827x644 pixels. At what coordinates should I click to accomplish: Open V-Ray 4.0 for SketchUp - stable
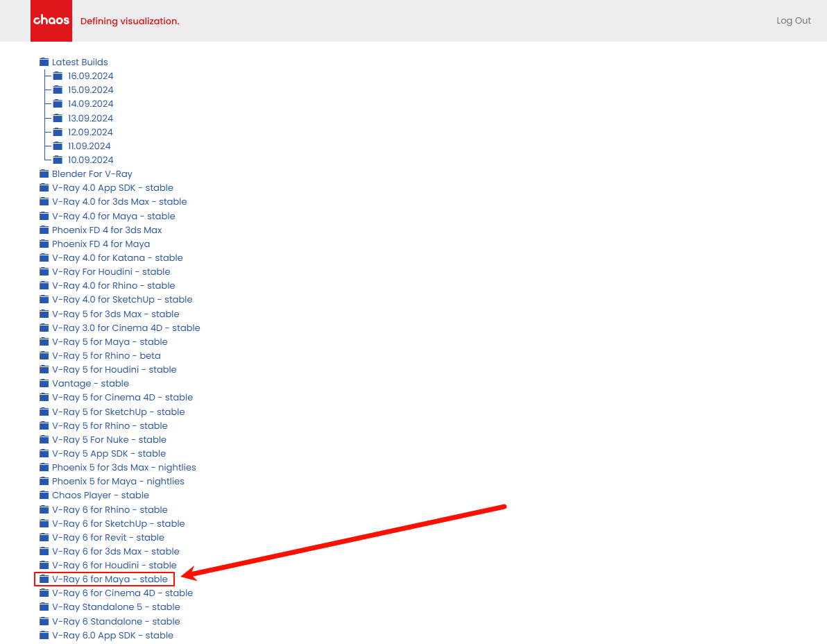[x=122, y=300]
